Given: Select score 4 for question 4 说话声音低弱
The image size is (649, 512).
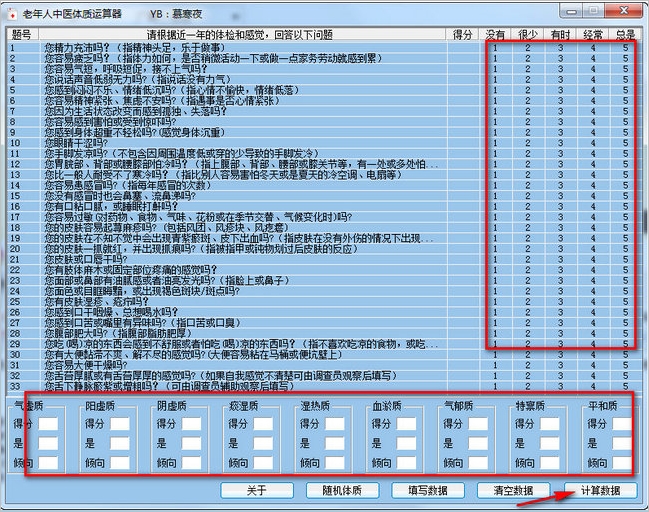Looking at the screenshot, I should (x=593, y=79).
